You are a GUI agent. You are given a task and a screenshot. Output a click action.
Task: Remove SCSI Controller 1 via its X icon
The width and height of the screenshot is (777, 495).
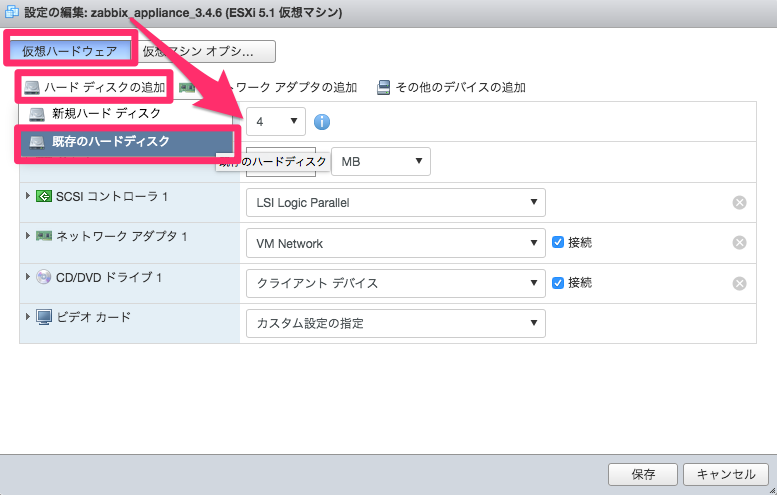click(739, 202)
